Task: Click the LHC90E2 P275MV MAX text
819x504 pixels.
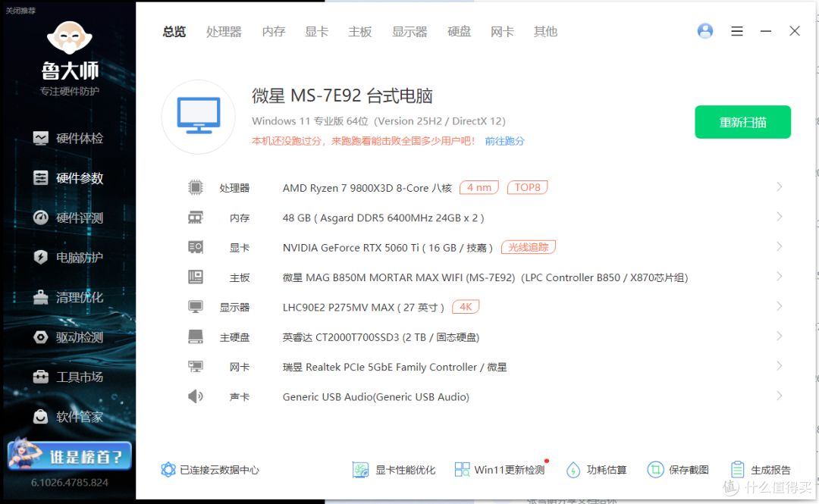Action: tap(363, 308)
